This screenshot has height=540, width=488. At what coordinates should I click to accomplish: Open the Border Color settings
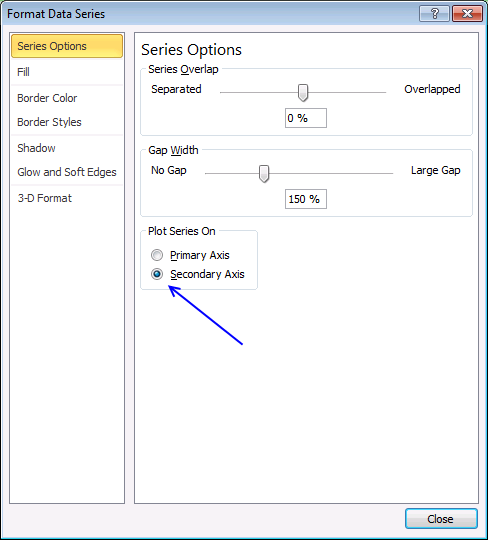67,98
